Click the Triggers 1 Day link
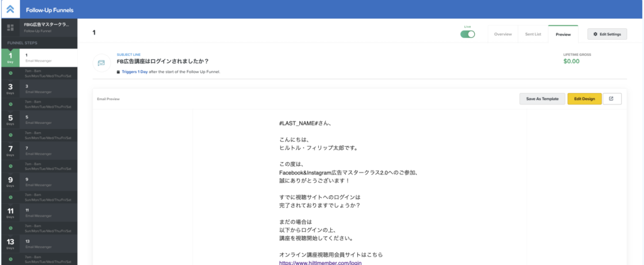Viewport: 644px width, 265px height. click(x=135, y=72)
